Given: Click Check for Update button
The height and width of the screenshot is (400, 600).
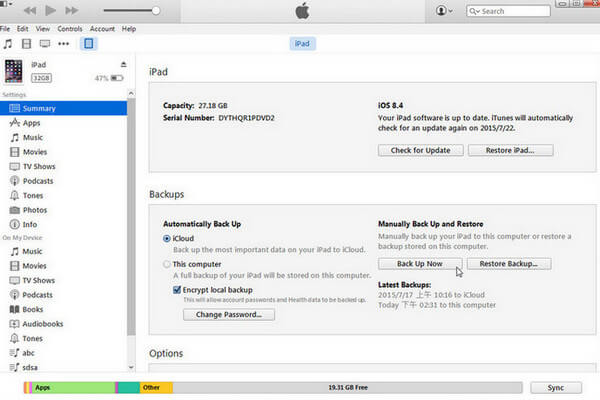Looking at the screenshot, I should click(x=421, y=150).
